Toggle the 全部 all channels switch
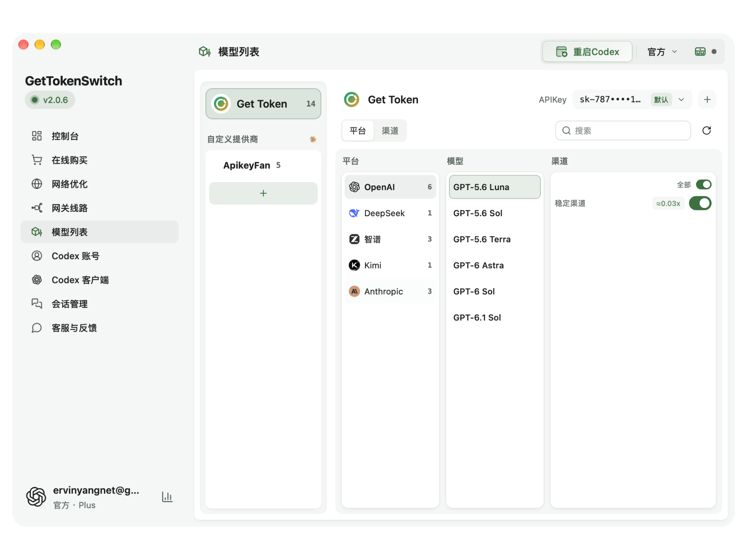Image resolution: width=747 pixels, height=560 pixels. point(703,184)
